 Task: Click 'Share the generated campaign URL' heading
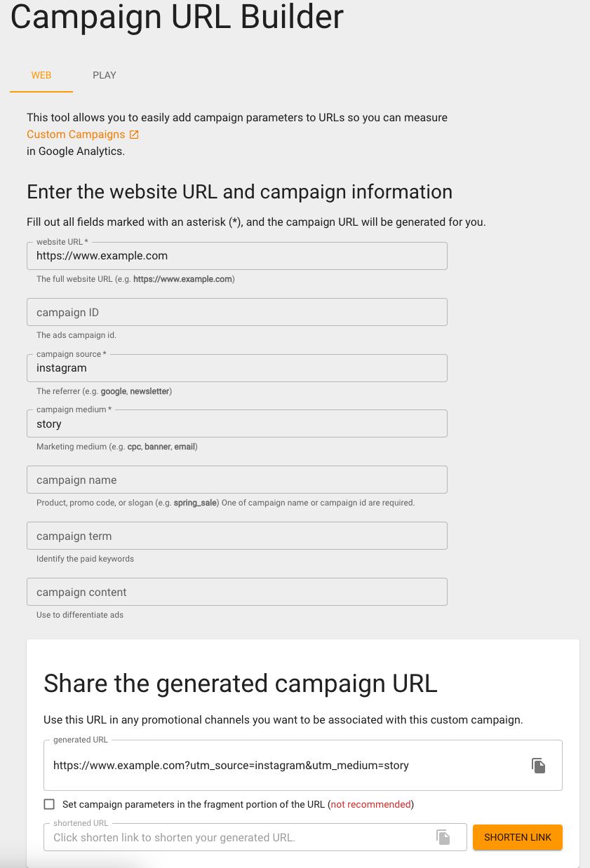pyautogui.click(x=241, y=684)
